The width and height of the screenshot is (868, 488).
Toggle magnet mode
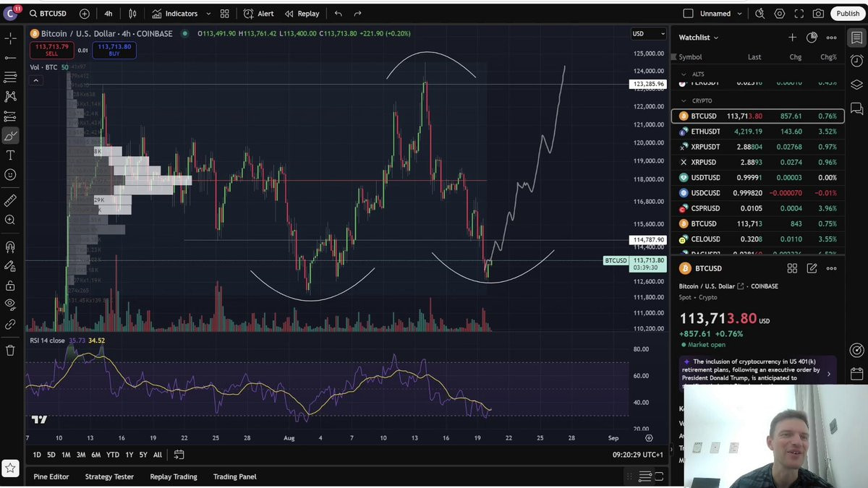point(10,247)
